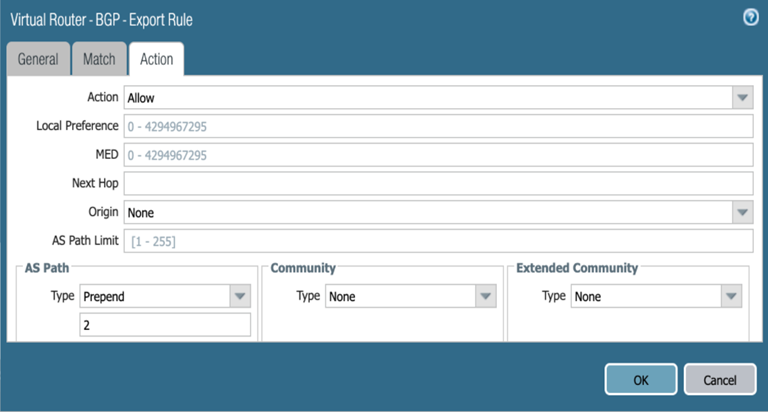Focus the Local Preference input field
Image resolution: width=768 pixels, height=412 pixels.
(x=438, y=126)
